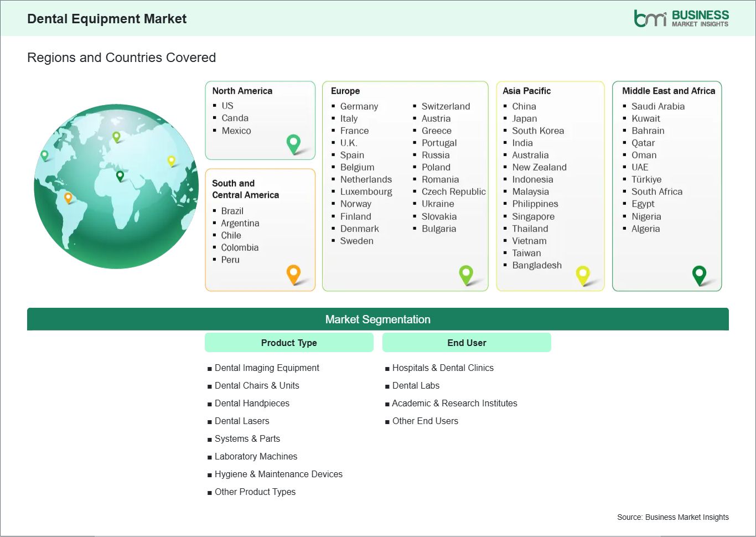Click the green pin in North America box
Image resolution: width=756 pixels, height=537 pixels.
coord(293,144)
